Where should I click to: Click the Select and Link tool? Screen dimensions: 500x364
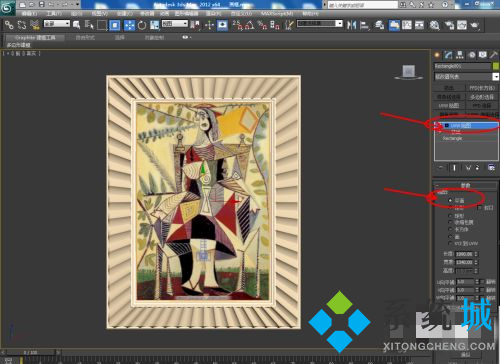(x=9, y=25)
